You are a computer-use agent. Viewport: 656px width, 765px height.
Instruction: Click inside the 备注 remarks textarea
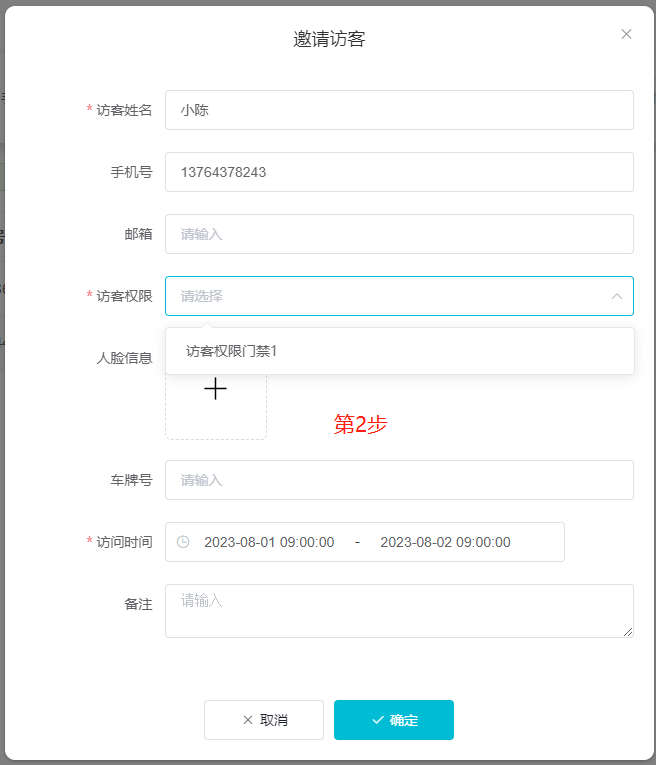coord(399,611)
